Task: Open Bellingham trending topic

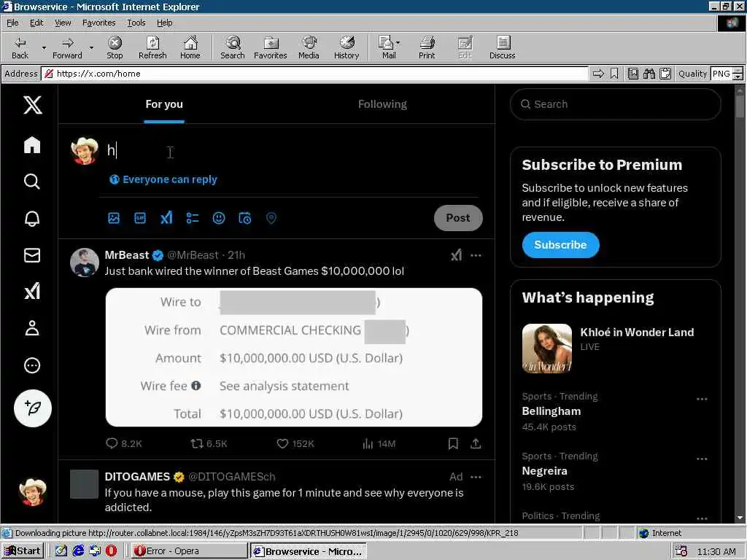Action: tap(551, 411)
